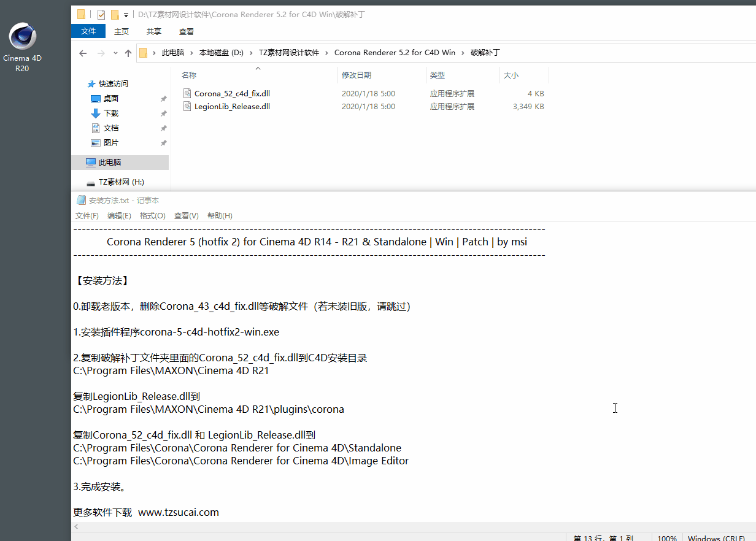Viewport: 756px width, 541px height.
Task: Select TZ素材网 (H:) drive in the navigation pane
Action: (121, 182)
